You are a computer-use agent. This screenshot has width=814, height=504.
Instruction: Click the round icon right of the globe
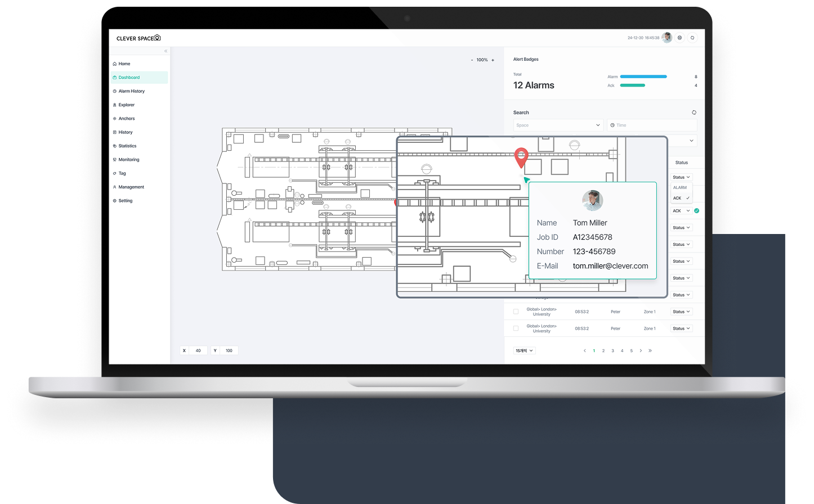coord(692,38)
